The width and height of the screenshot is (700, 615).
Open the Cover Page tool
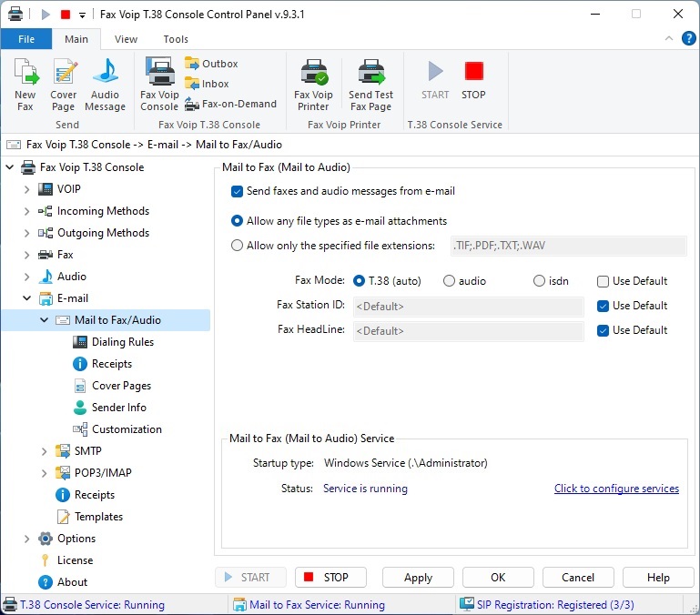64,85
